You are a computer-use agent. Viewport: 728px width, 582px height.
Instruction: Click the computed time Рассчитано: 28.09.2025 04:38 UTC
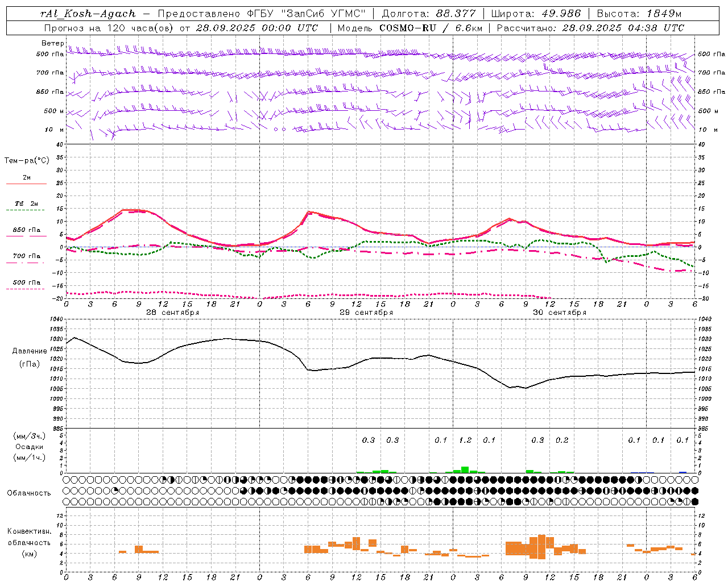[x=590, y=28]
